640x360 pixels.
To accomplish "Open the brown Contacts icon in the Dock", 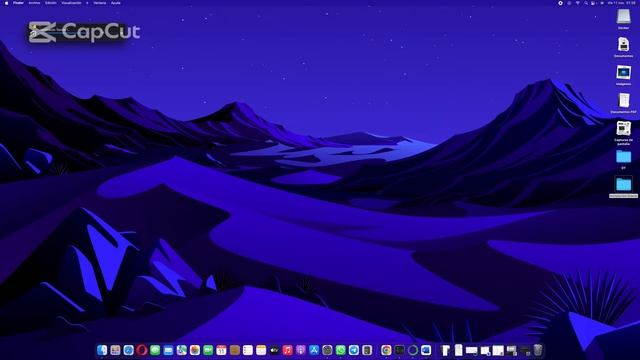I will click(x=235, y=350).
